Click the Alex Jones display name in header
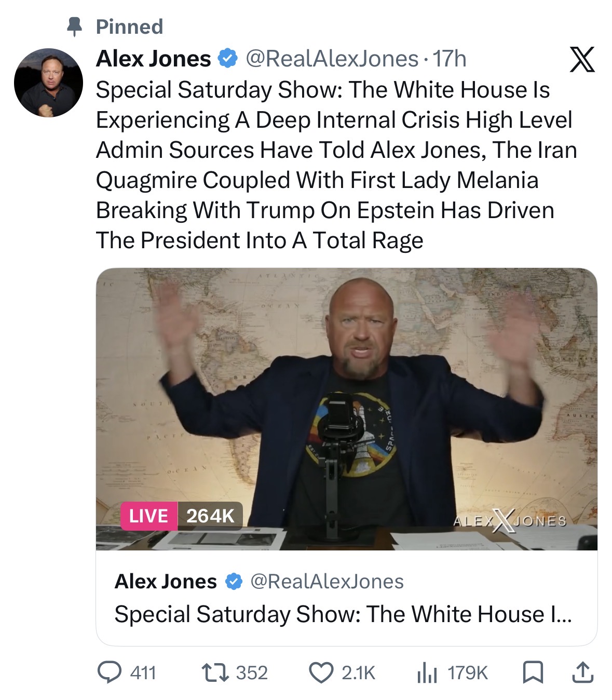Image resolution: width=612 pixels, height=700 pixels. coord(154,59)
